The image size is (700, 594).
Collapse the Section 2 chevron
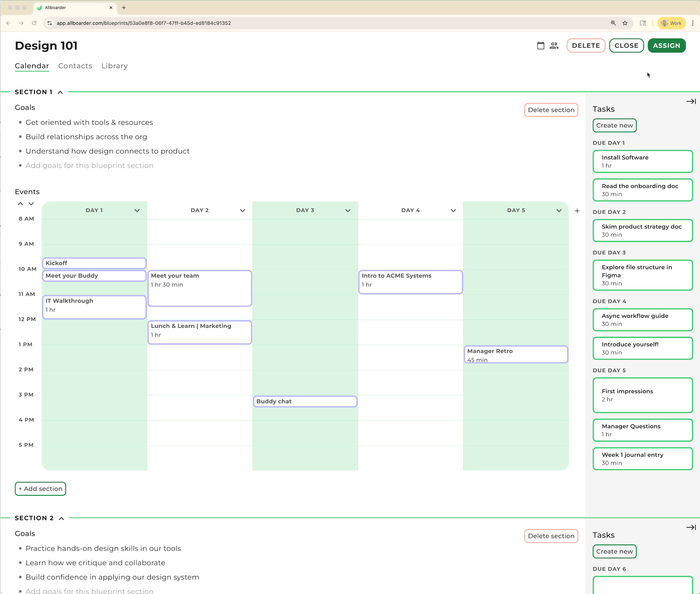pos(62,518)
